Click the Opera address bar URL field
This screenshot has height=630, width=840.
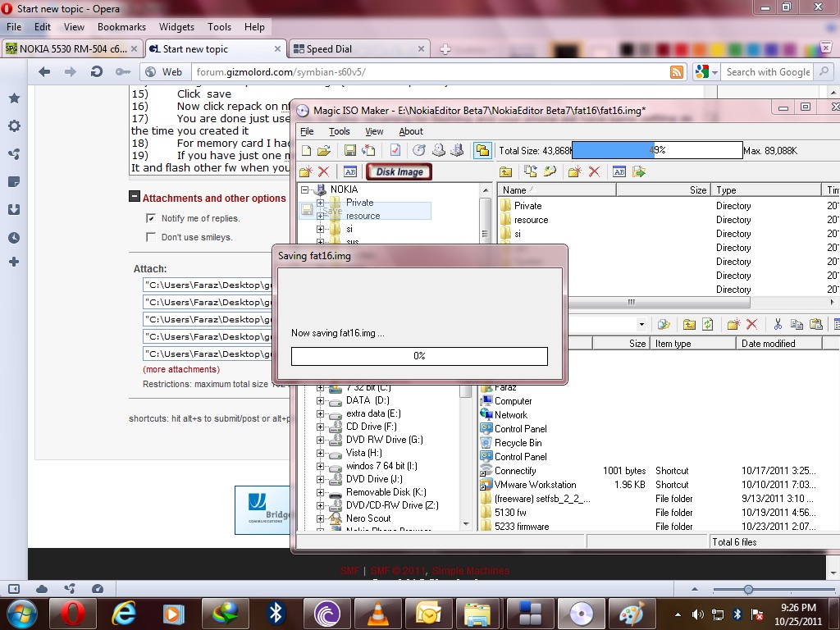point(430,72)
